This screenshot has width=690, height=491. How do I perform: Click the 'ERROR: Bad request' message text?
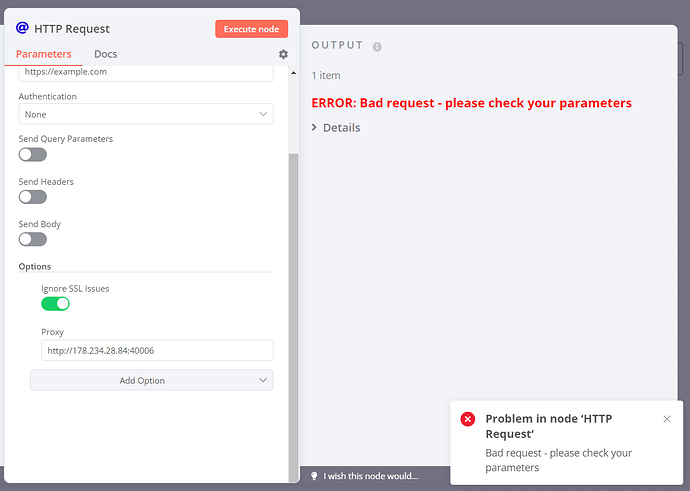point(472,103)
